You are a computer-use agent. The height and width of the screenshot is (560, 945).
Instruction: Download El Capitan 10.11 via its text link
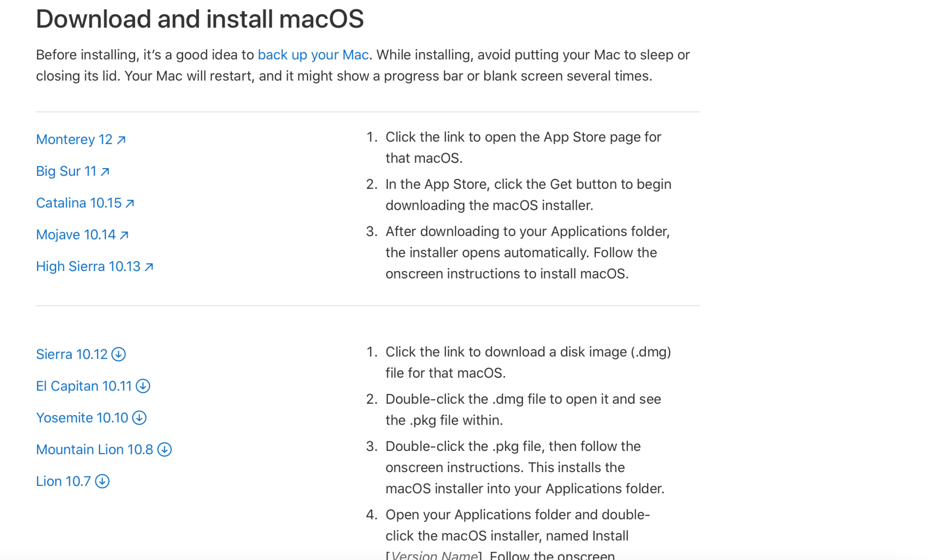click(x=84, y=386)
